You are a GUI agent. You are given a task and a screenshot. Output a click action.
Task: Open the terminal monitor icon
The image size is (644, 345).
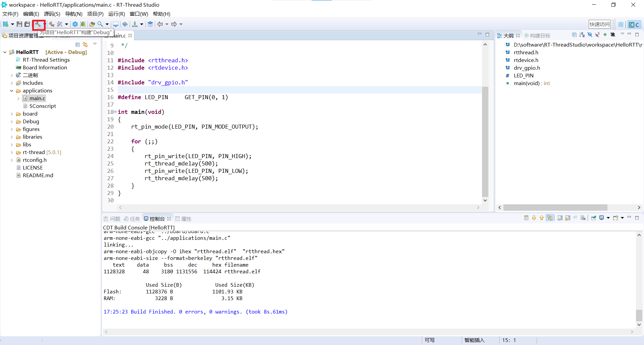(x=116, y=24)
